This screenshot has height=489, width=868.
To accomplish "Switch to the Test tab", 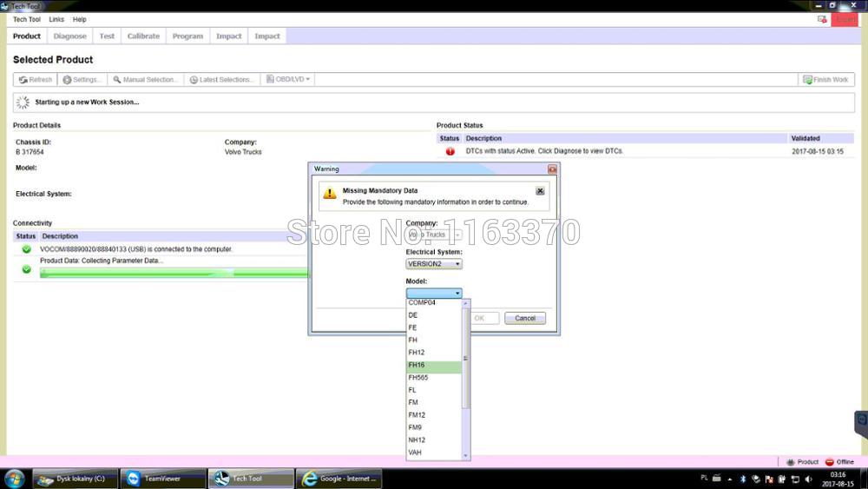I will click(x=107, y=36).
